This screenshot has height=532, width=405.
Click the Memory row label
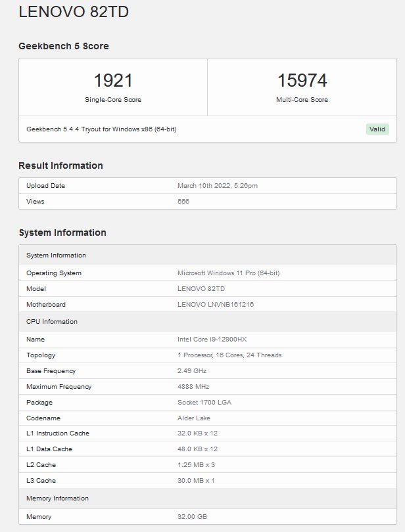[x=39, y=517]
